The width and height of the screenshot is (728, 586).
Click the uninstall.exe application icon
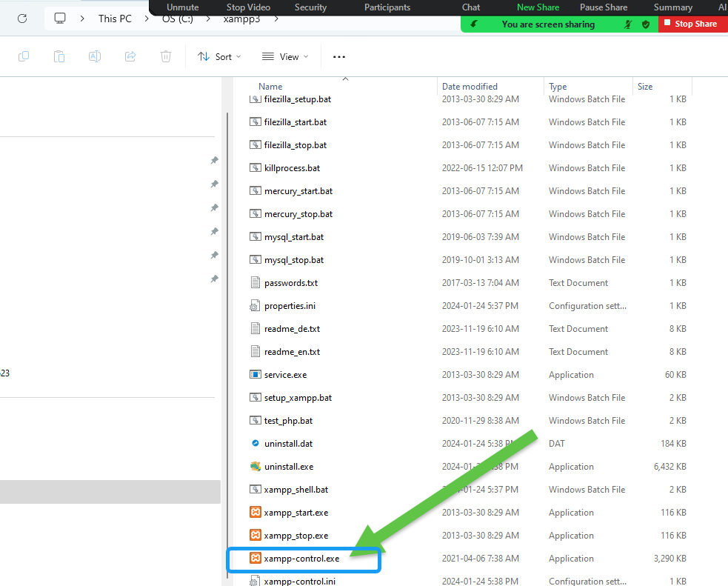pyautogui.click(x=255, y=466)
